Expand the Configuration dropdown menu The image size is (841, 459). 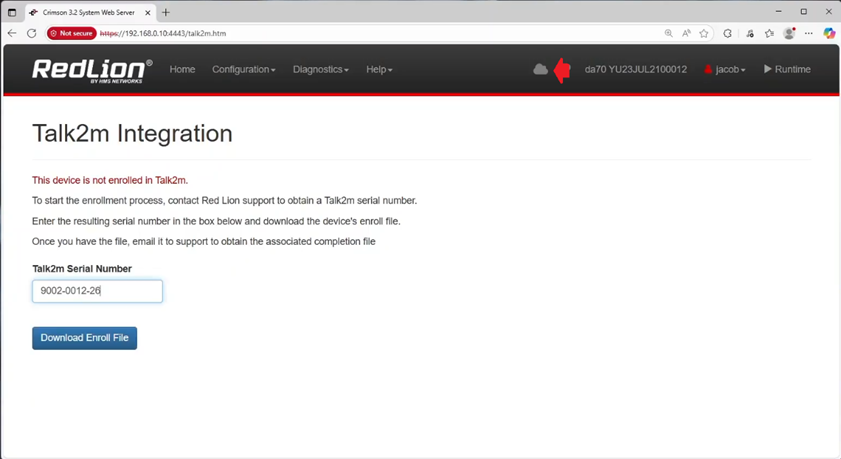(x=243, y=69)
